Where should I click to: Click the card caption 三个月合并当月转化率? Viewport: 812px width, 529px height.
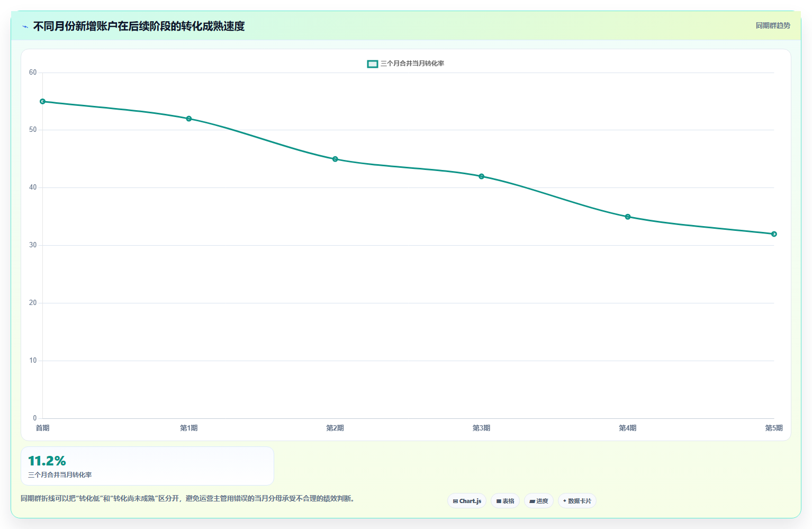(x=60, y=475)
